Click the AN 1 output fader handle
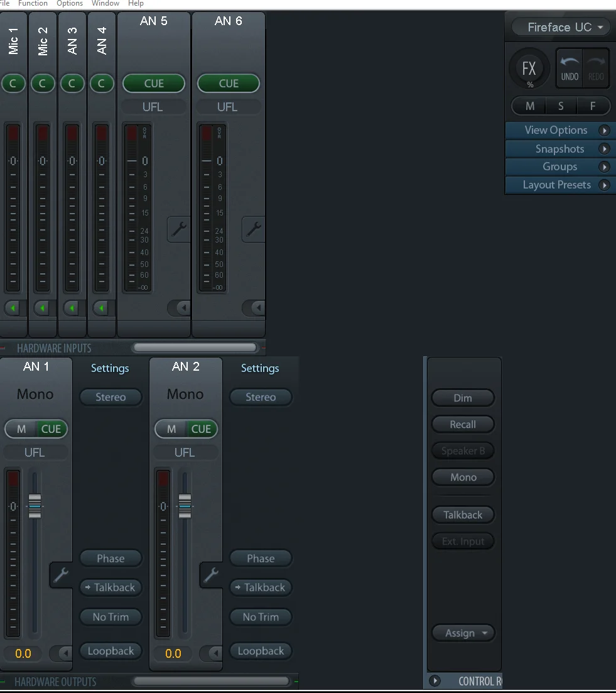The width and height of the screenshot is (616, 693). [35, 506]
